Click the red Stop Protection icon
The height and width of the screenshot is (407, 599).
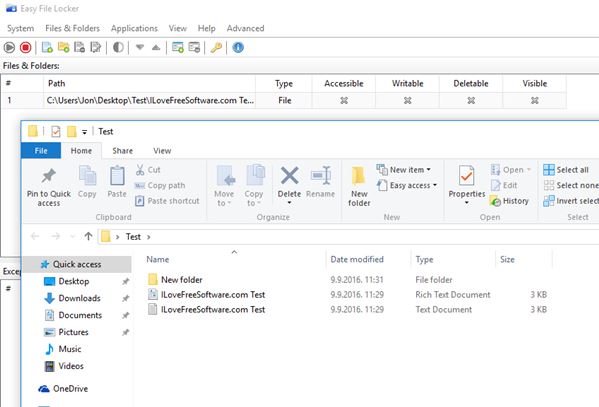(x=26, y=48)
